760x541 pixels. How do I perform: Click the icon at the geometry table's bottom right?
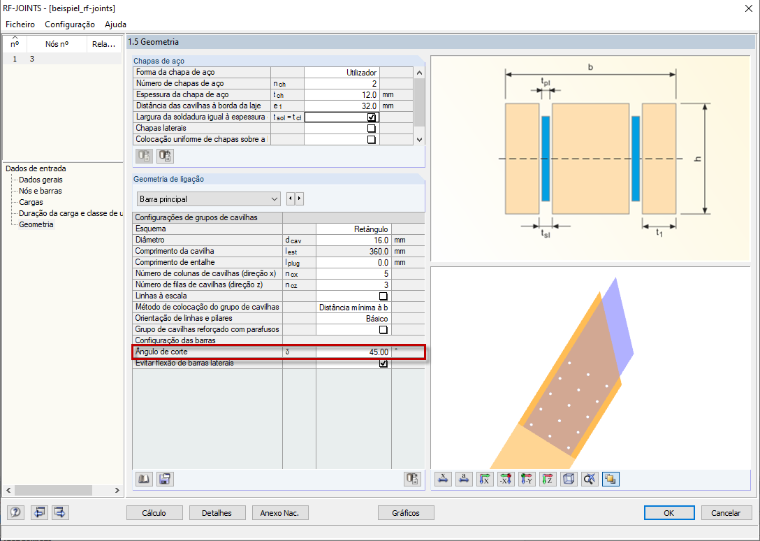pos(412,479)
